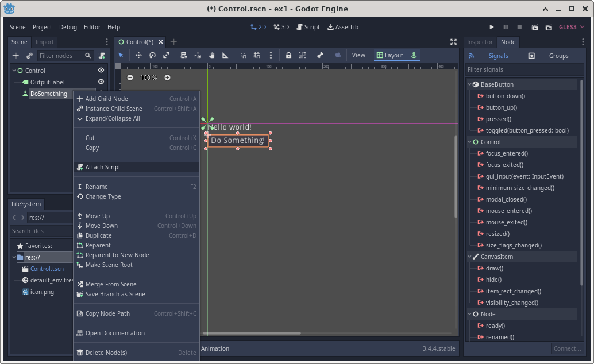Click the Filter signals field
The height and width of the screenshot is (364, 594).
click(x=524, y=69)
